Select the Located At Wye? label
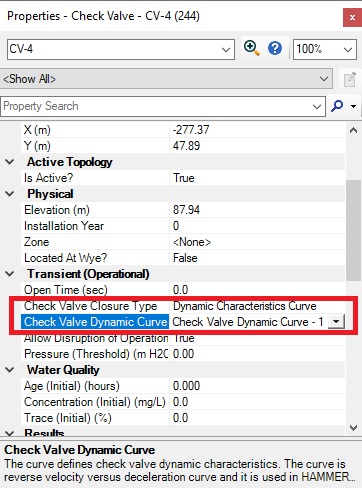362x488 pixels. (65, 258)
